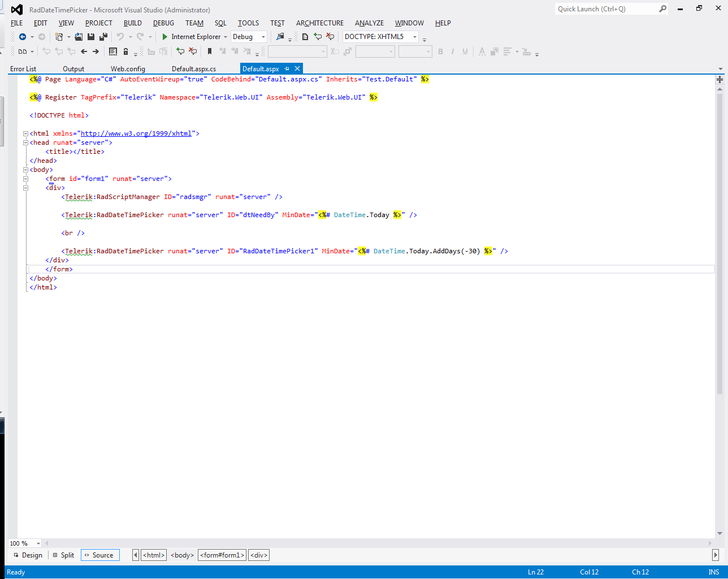Image resolution: width=728 pixels, height=579 pixels.
Task: Save the current file with Save icon
Action: [x=90, y=37]
